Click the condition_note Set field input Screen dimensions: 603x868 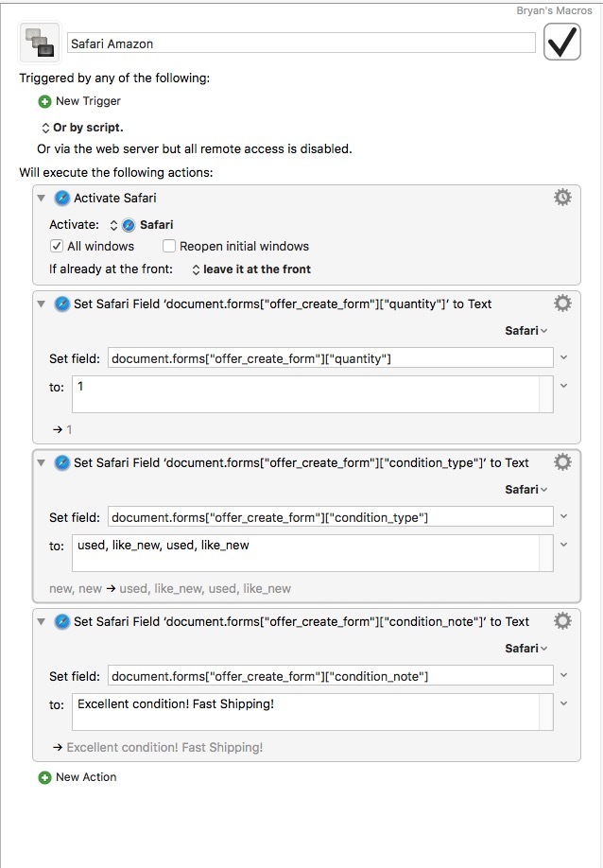[x=330, y=676]
